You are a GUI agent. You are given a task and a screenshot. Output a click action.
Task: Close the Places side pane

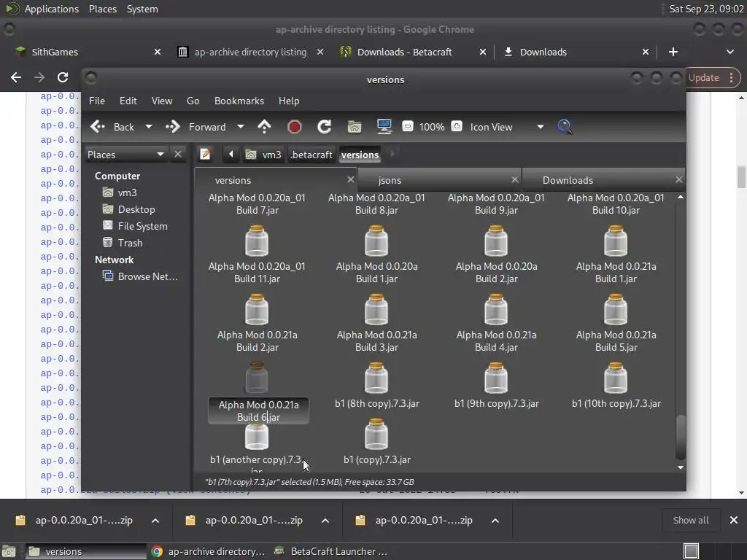tap(178, 154)
